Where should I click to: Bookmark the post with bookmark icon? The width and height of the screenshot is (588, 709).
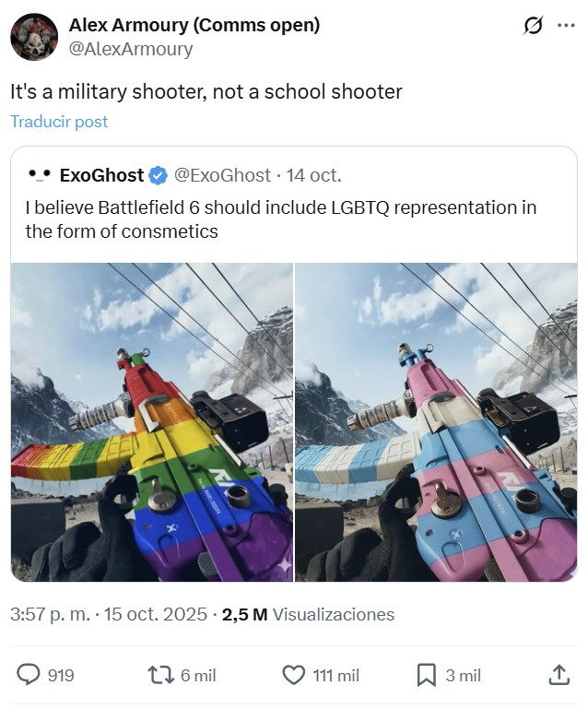426,675
